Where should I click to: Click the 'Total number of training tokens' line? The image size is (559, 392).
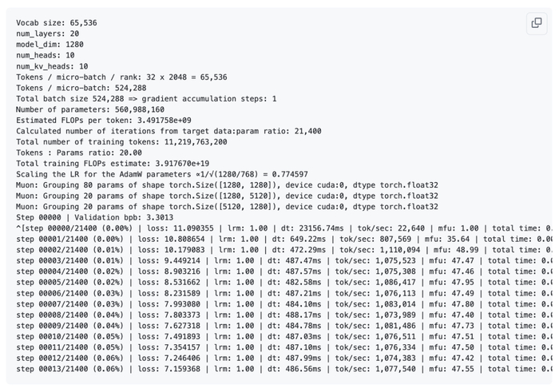[x=121, y=142]
